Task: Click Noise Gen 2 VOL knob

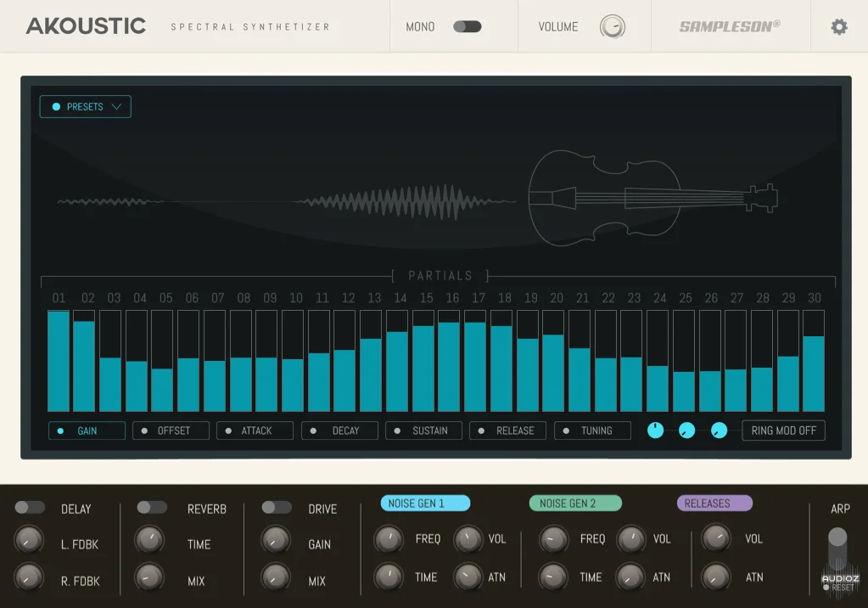Action: point(630,538)
